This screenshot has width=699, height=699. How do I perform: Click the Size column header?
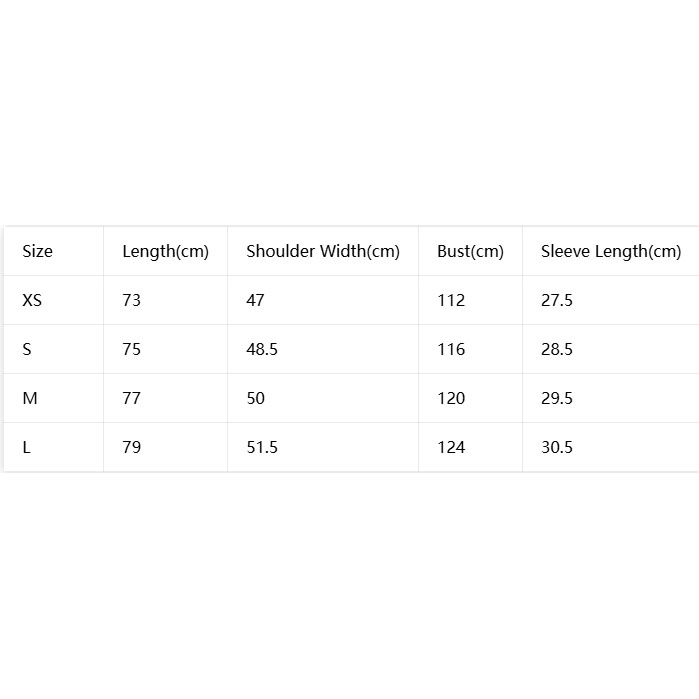click(37, 251)
